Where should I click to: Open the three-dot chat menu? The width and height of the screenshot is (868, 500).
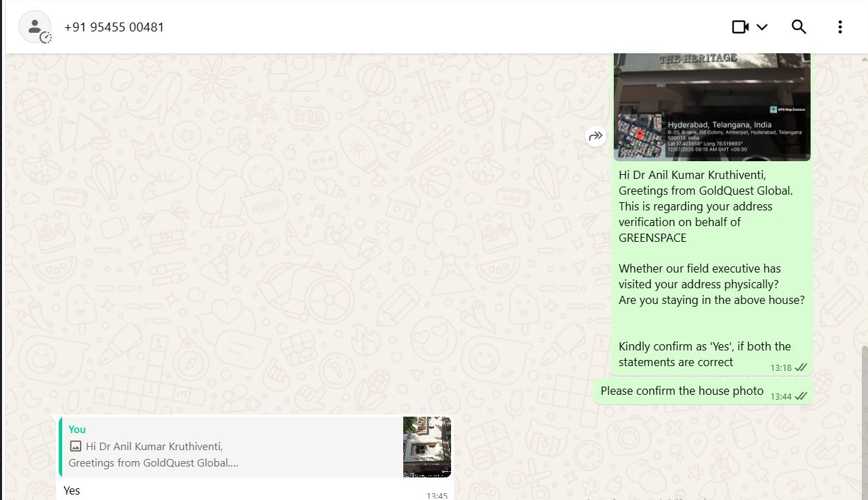(840, 27)
